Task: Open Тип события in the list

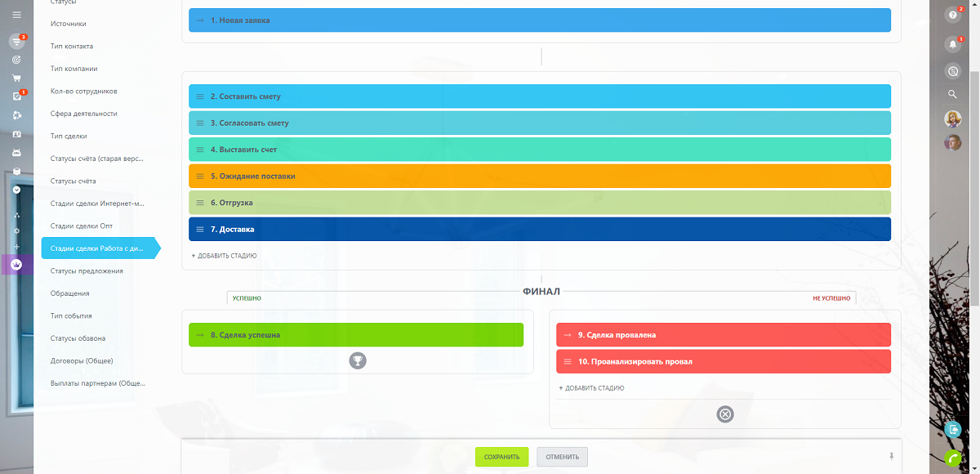Action: click(71, 315)
